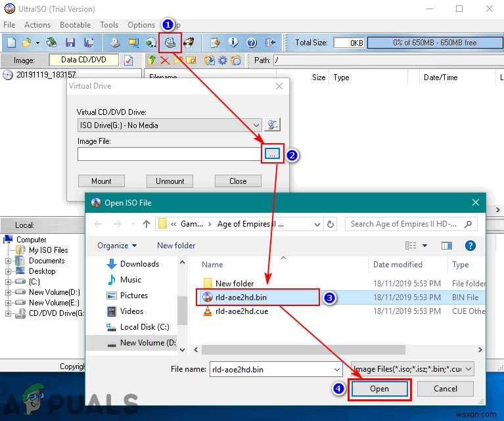Open the view options dropdown arrow
504x421 pixels.
click(424, 246)
